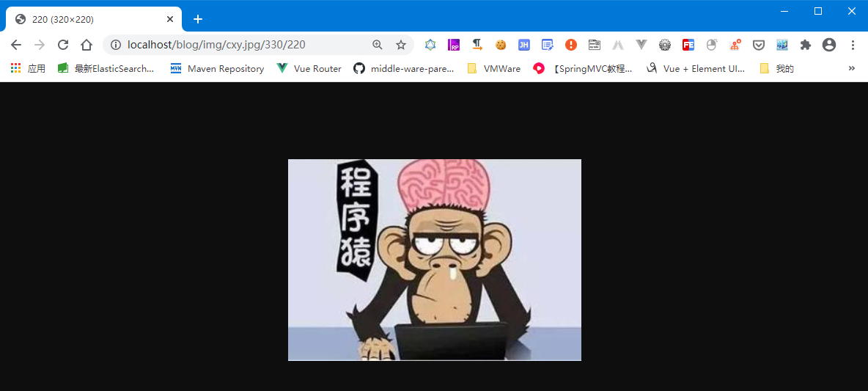This screenshot has width=868, height=391.
Task: Open the Pocket extension
Action: (758, 45)
